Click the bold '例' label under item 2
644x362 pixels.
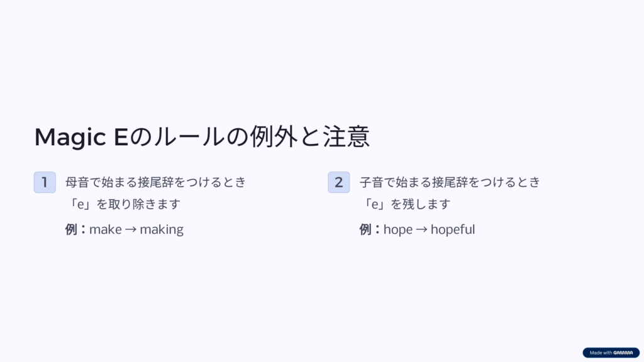(365, 229)
